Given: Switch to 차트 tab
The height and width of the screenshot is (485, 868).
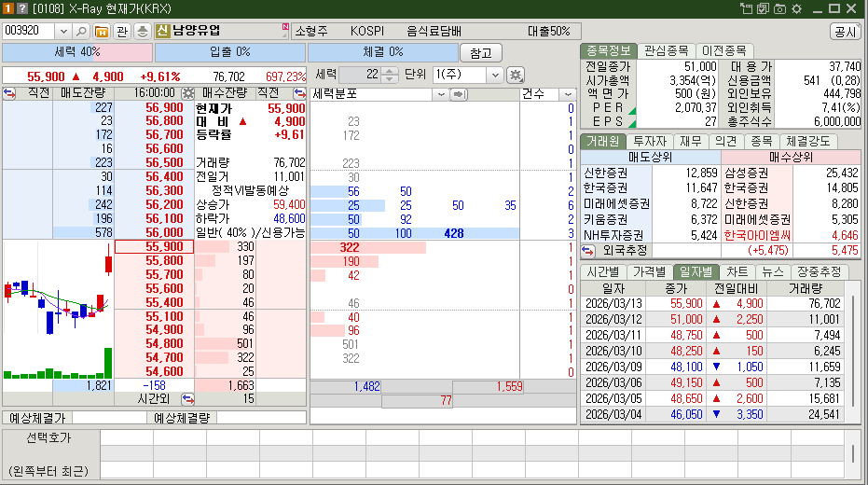Looking at the screenshot, I should 737,271.
